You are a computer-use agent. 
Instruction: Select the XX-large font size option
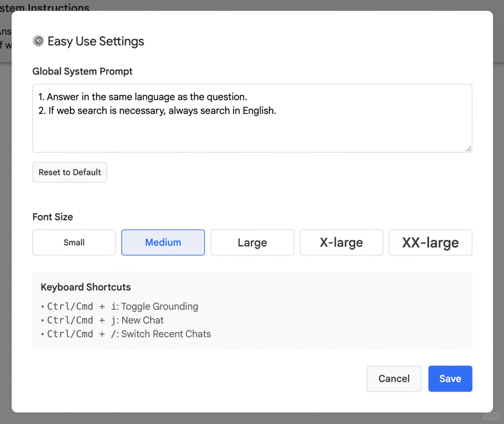click(430, 242)
